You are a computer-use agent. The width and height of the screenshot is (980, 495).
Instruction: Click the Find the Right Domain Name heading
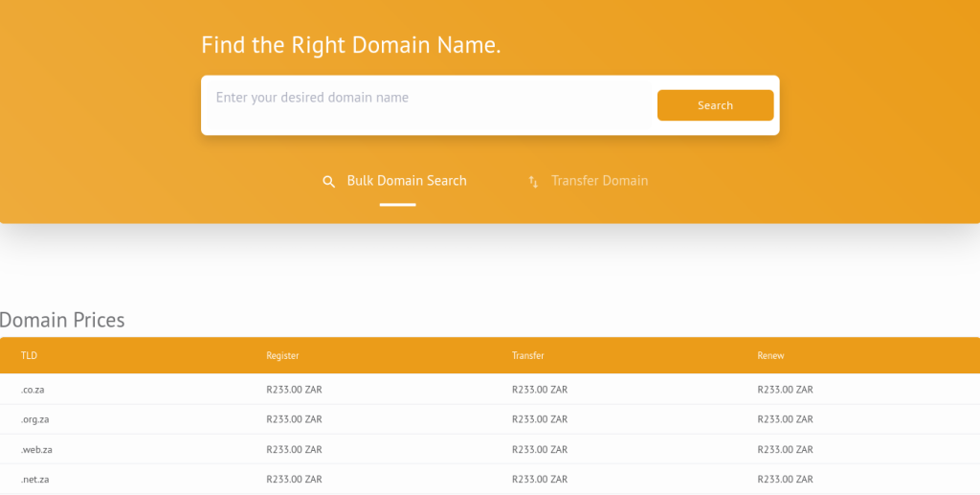pyautogui.click(x=350, y=45)
